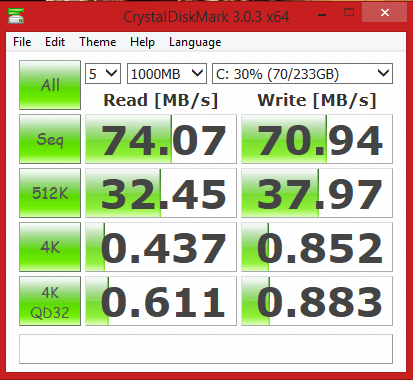The image size is (413, 380).
Task: Open the File menu
Action: point(22,42)
